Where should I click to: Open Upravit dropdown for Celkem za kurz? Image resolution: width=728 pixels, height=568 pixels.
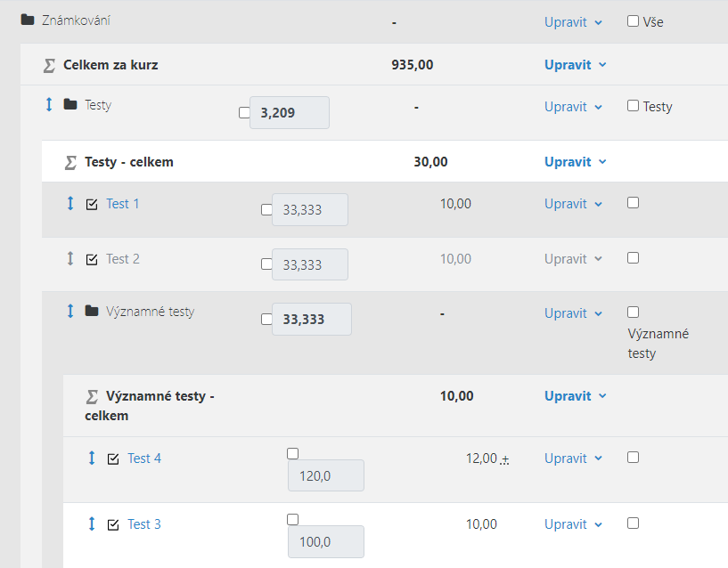coord(576,65)
